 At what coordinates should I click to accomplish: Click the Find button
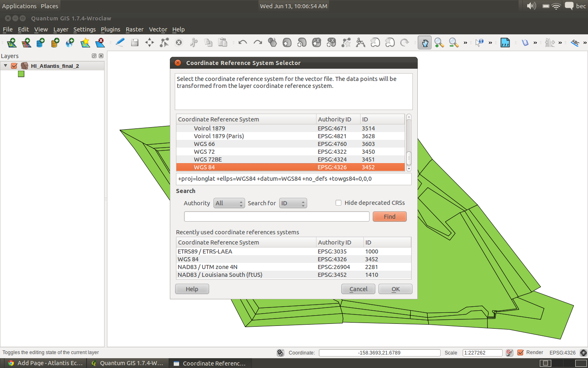(x=389, y=217)
